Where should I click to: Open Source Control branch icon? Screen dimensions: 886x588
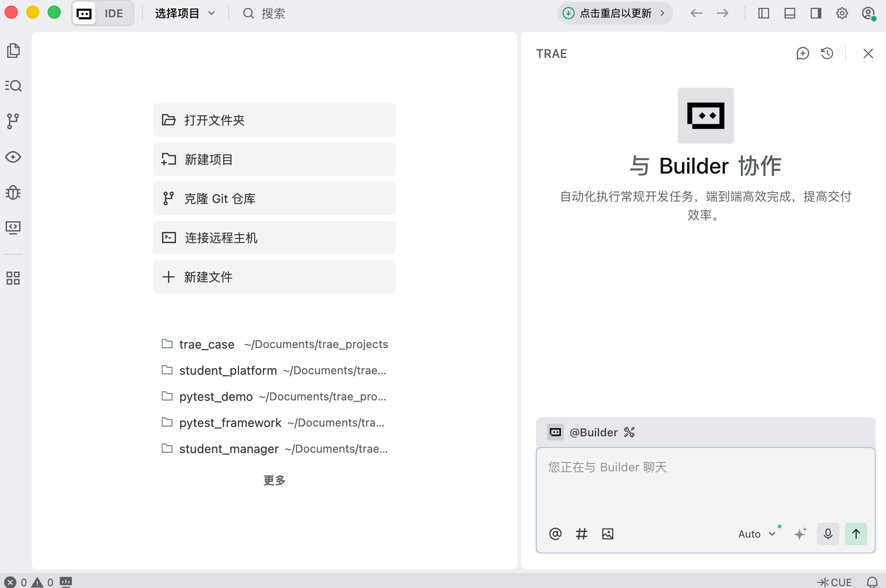coord(13,121)
